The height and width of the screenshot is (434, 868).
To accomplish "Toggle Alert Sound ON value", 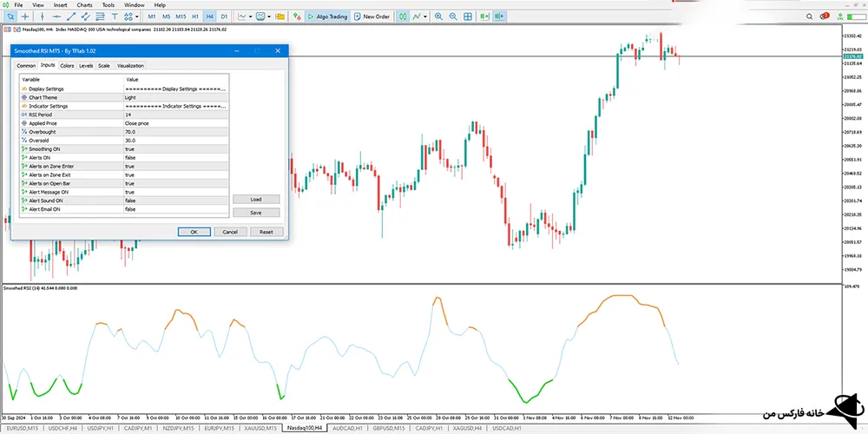I will coord(176,201).
